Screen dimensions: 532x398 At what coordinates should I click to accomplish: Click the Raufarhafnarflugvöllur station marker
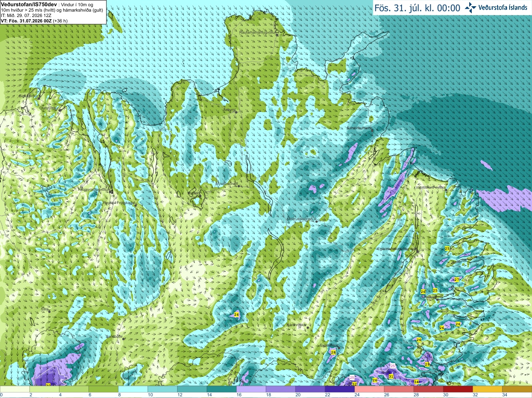pos(277,35)
